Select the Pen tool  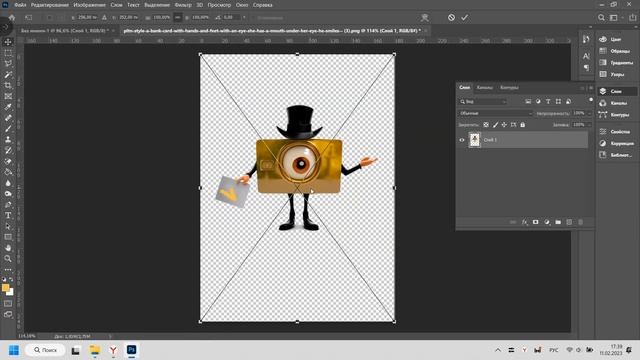coord(8,204)
